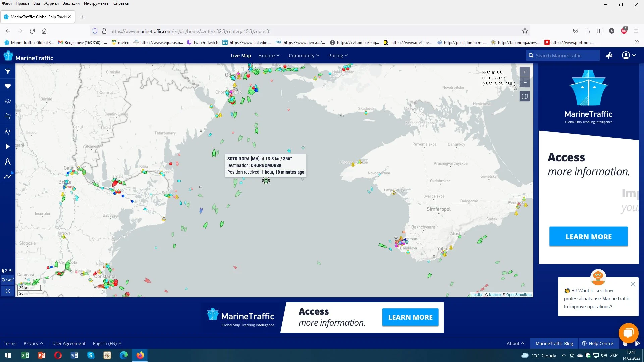Open the Windows Start menu
Screen dimensions: 644x362
8,355
